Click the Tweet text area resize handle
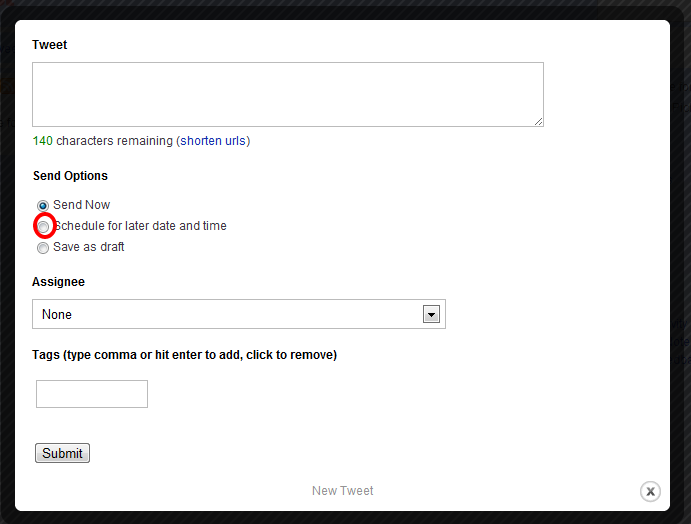 coord(539,122)
